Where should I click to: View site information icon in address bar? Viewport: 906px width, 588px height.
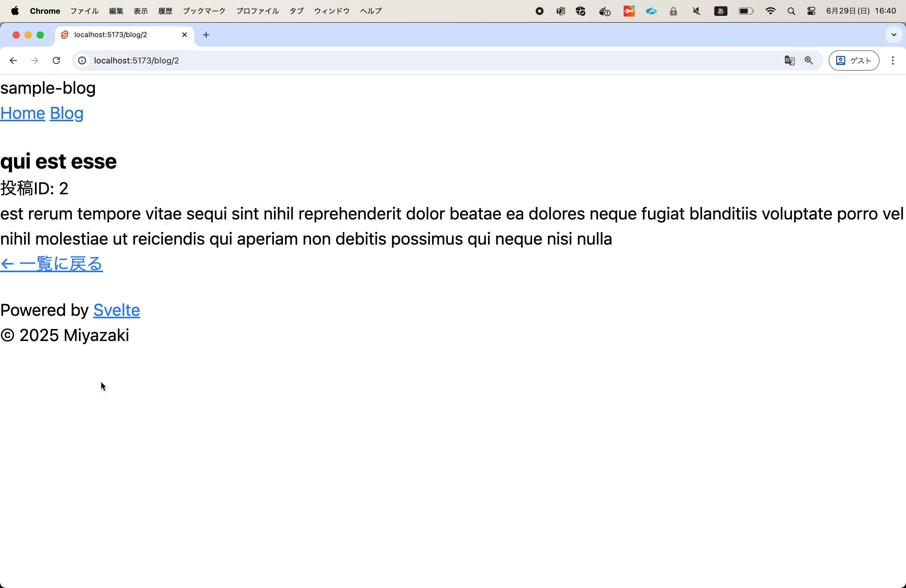pos(82,60)
